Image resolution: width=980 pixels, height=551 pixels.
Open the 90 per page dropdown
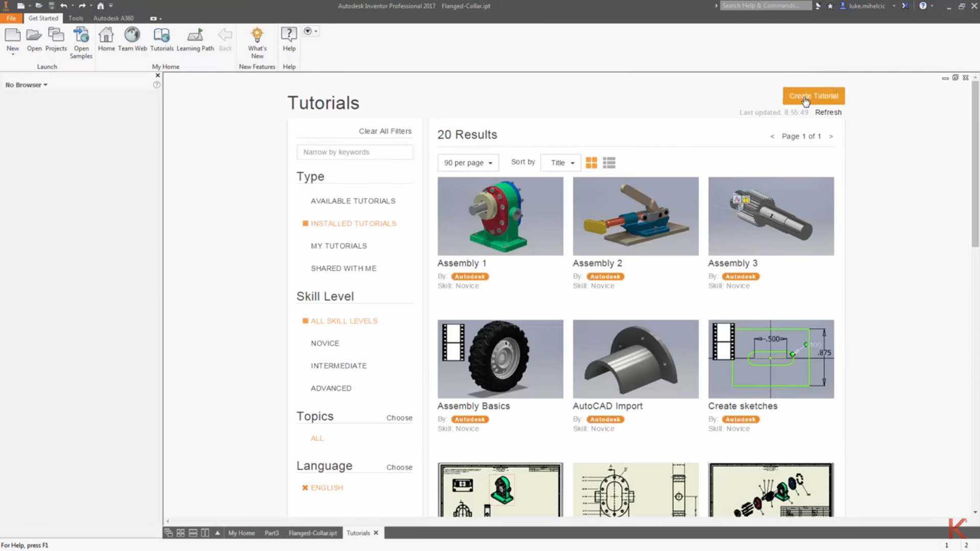(x=468, y=163)
